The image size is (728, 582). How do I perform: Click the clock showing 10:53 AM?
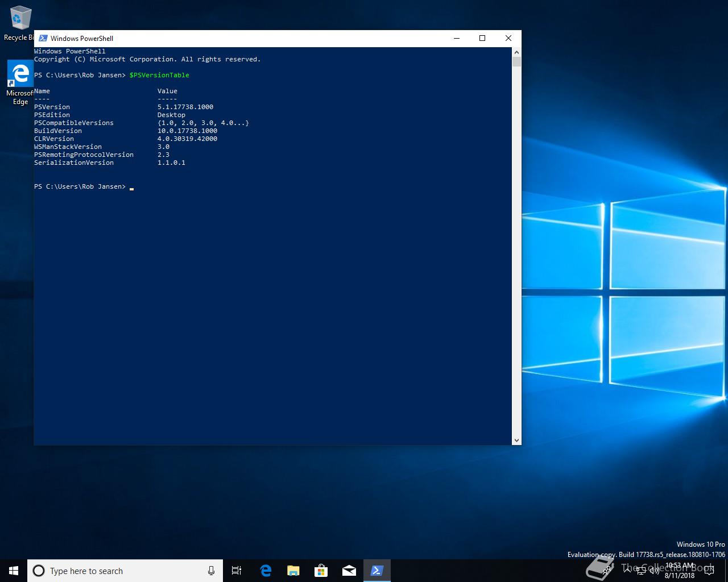(680, 571)
